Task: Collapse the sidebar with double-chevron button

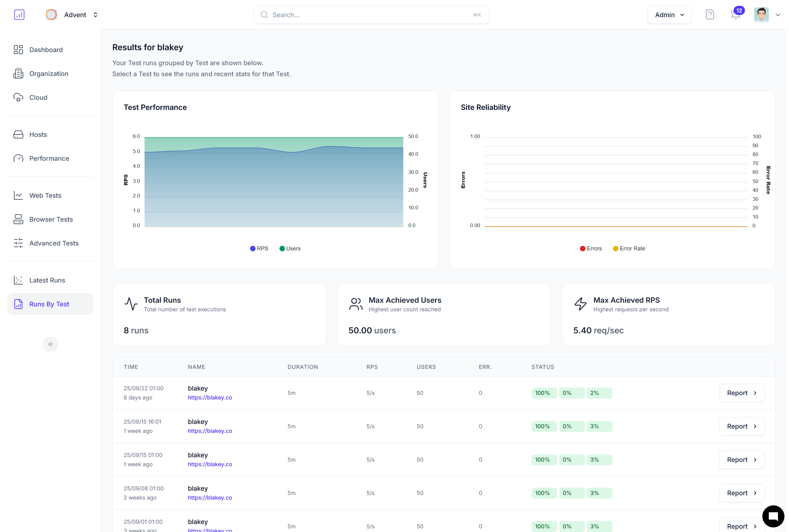Action: point(50,344)
